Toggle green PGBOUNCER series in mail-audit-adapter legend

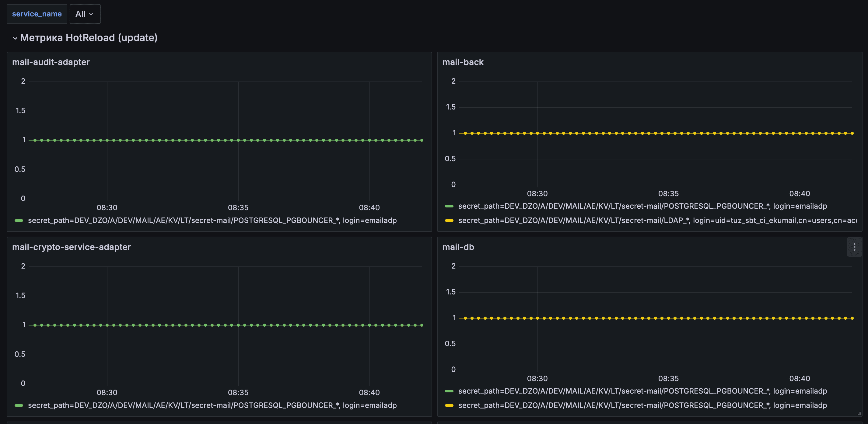[212, 220]
